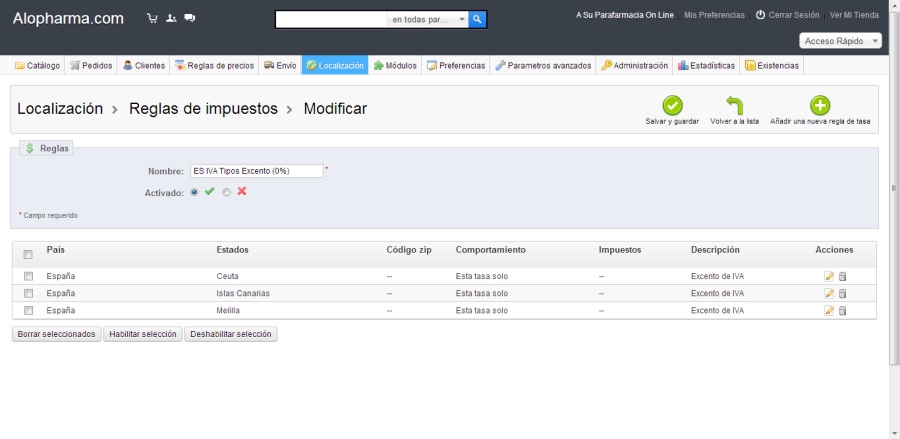Click Reglas de impuestos in breadcrumb
Image resolution: width=900 pixels, height=439 pixels.
[x=203, y=108]
